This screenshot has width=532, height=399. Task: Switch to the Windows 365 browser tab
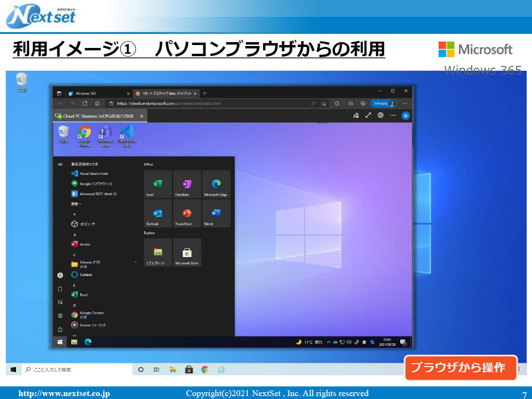[98, 93]
